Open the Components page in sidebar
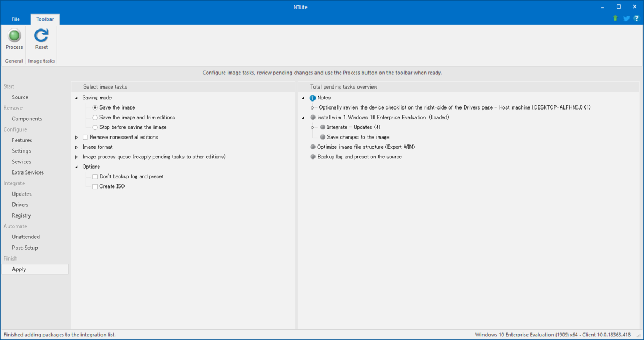 coord(27,119)
